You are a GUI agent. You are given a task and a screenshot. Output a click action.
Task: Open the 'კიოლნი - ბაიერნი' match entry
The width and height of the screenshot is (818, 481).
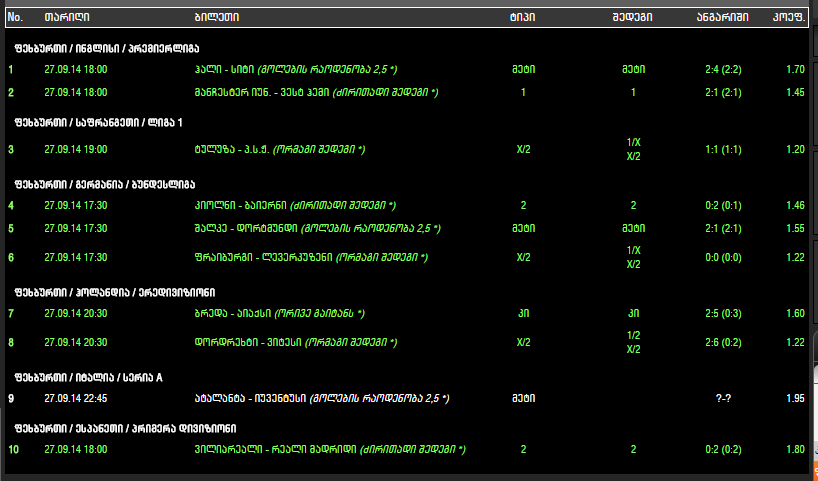[x=295, y=206]
